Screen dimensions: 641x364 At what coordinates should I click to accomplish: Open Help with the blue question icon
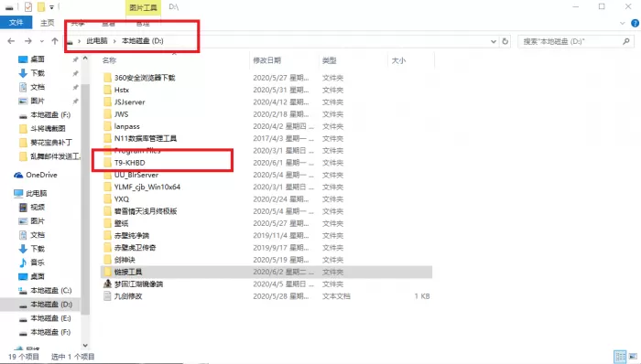coord(635,23)
